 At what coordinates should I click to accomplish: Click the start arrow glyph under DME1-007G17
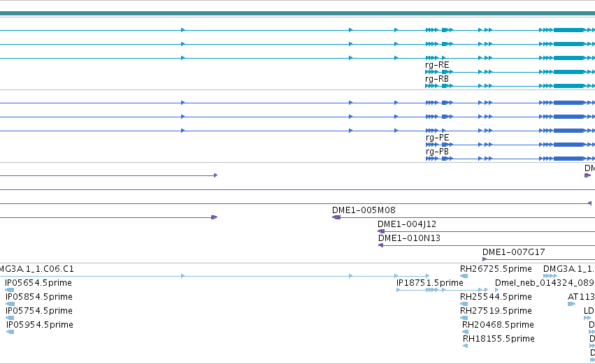pos(485,259)
